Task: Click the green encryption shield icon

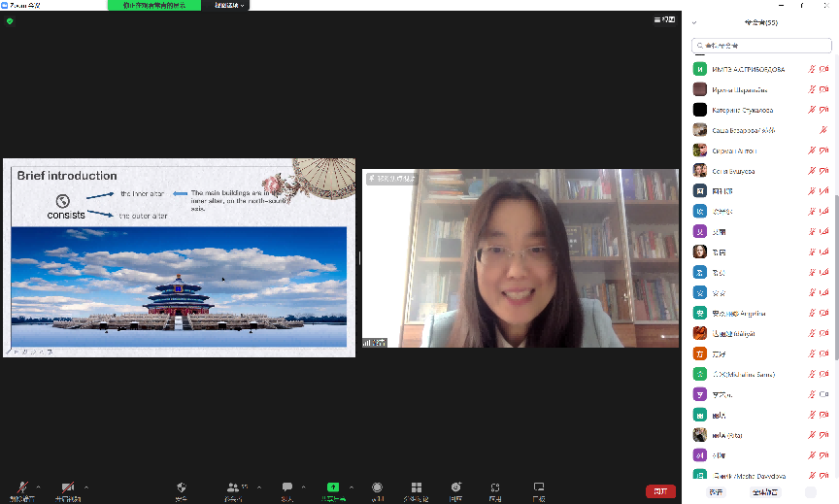Action: pyautogui.click(x=10, y=20)
